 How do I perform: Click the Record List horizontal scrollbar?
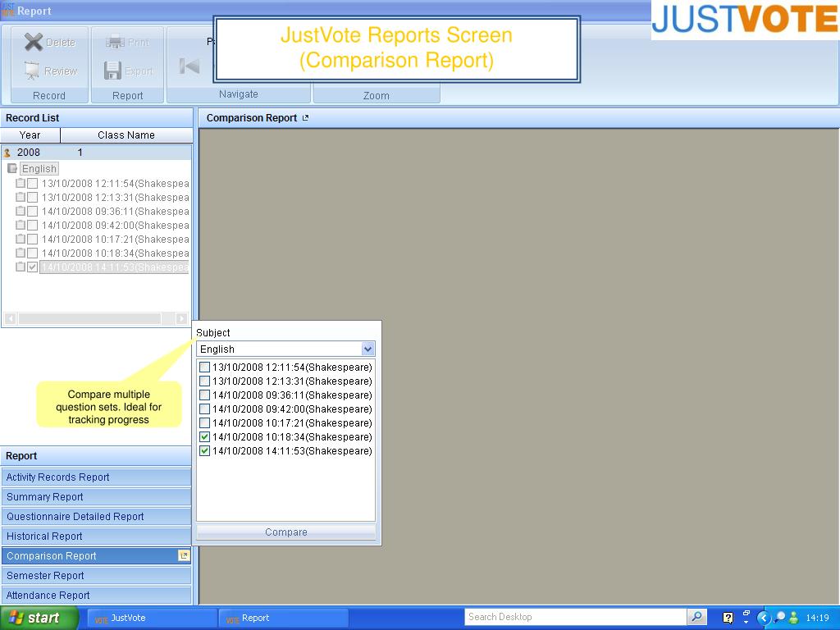97,319
